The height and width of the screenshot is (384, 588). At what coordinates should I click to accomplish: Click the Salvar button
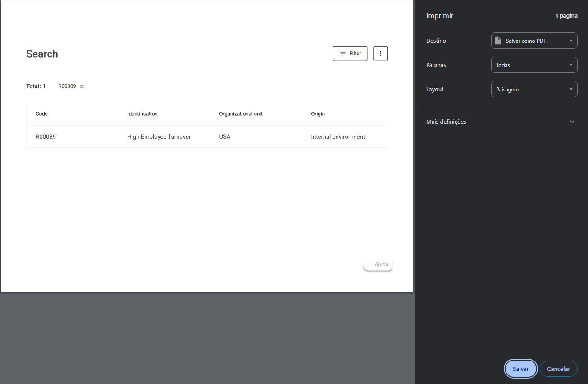pyautogui.click(x=521, y=369)
